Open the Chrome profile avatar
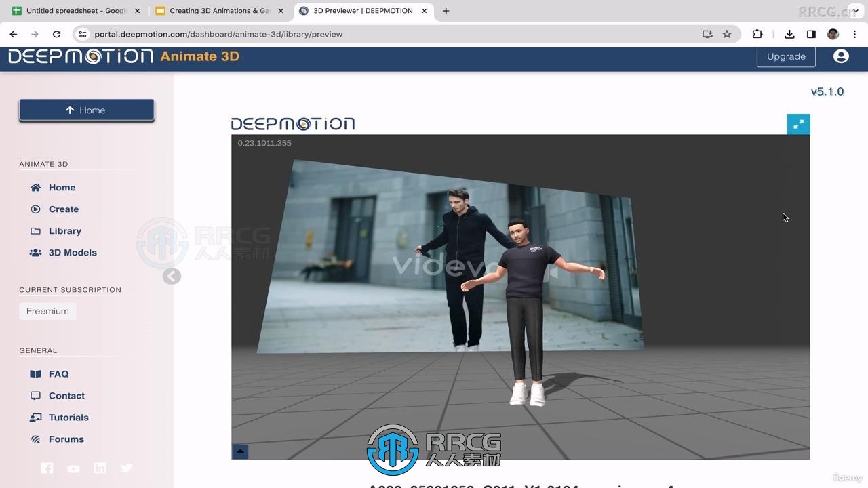 pos(833,34)
